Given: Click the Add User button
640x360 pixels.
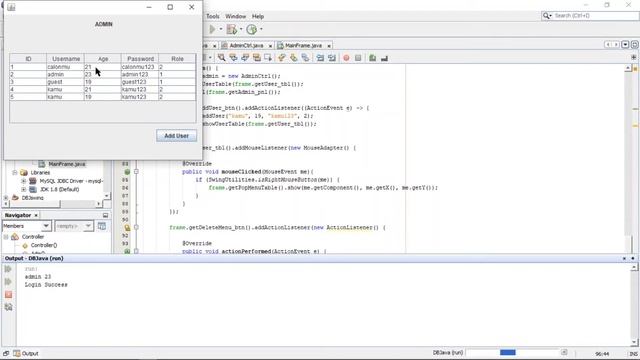Looking at the screenshot, I should click(176, 136).
